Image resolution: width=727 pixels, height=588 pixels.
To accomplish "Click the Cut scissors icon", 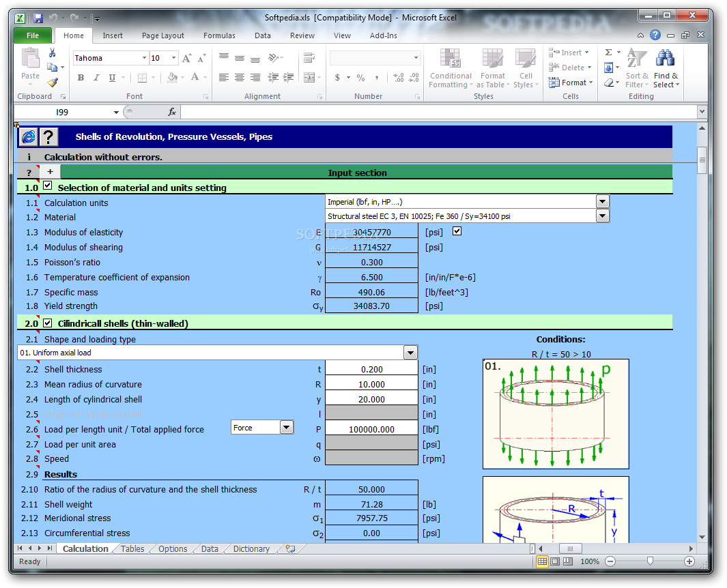I will click(52, 53).
